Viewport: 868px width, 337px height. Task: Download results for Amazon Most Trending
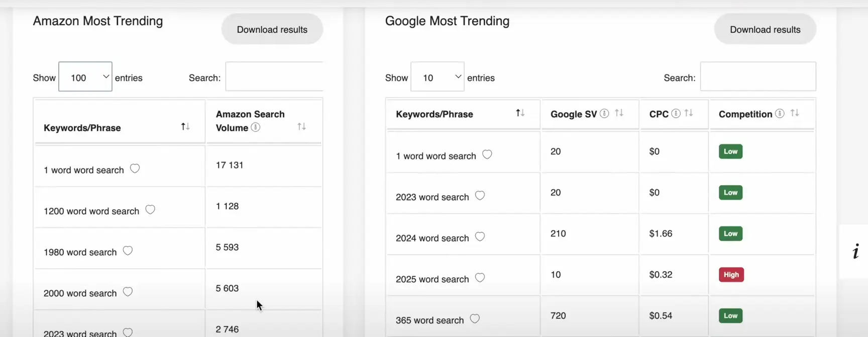pyautogui.click(x=272, y=29)
